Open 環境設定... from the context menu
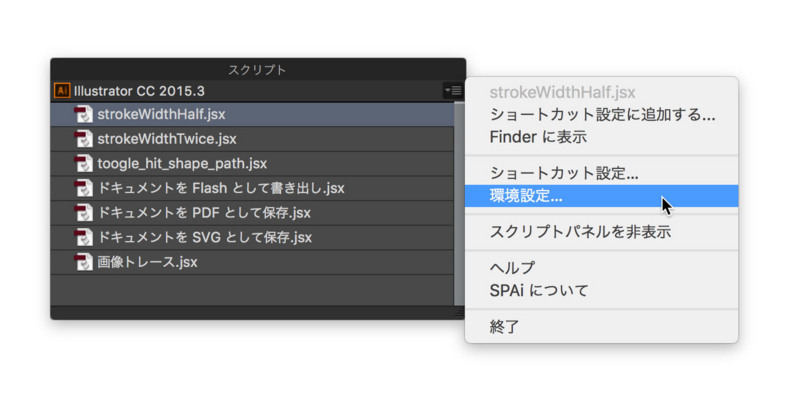 click(x=602, y=196)
